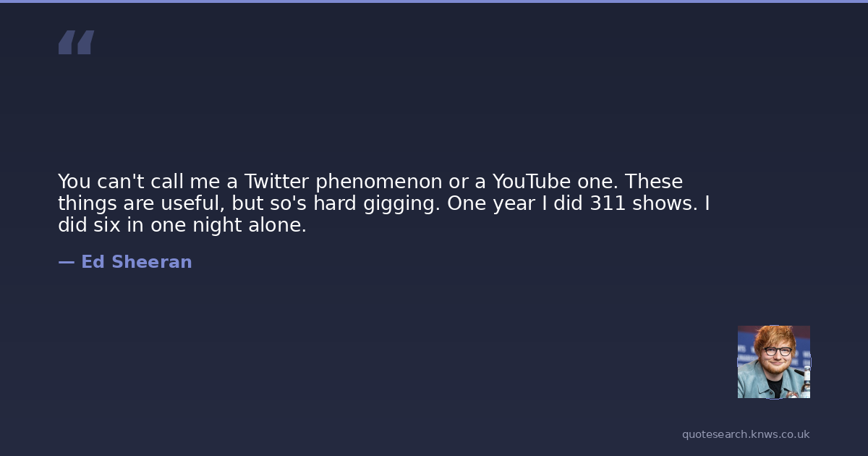The height and width of the screenshot is (456, 868).
Task: Click the purple accent bar at top
Action: coord(434,1)
